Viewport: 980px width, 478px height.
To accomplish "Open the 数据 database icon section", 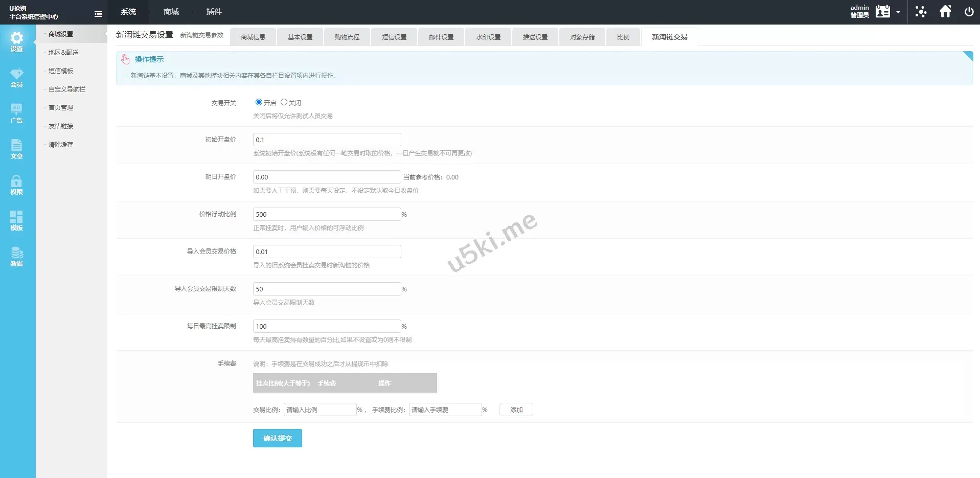I will [x=17, y=257].
